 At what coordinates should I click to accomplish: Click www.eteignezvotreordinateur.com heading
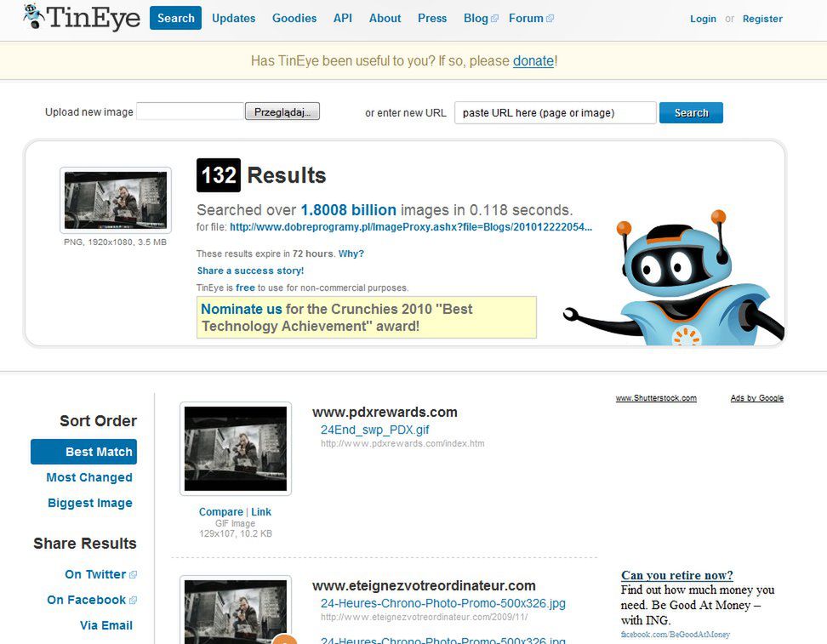[x=424, y=586]
